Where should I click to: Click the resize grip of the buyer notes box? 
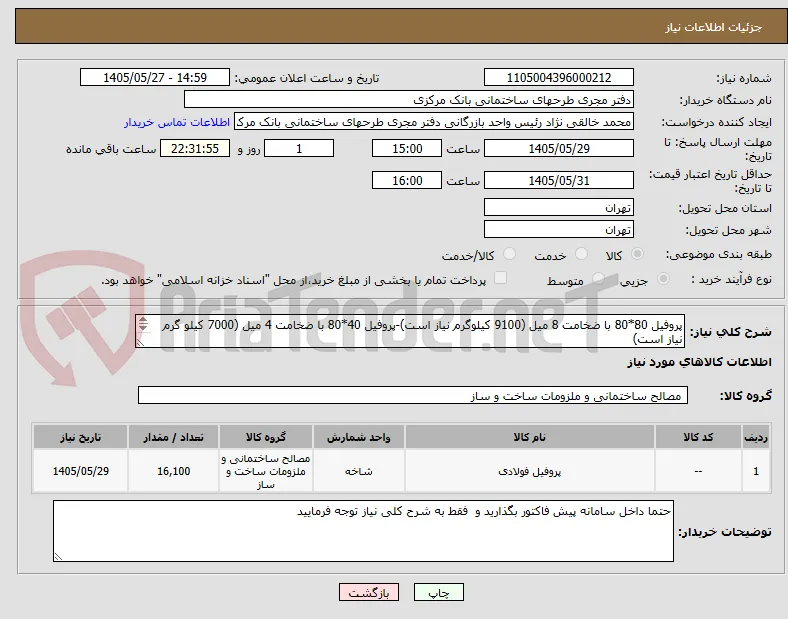pyautogui.click(x=58, y=556)
